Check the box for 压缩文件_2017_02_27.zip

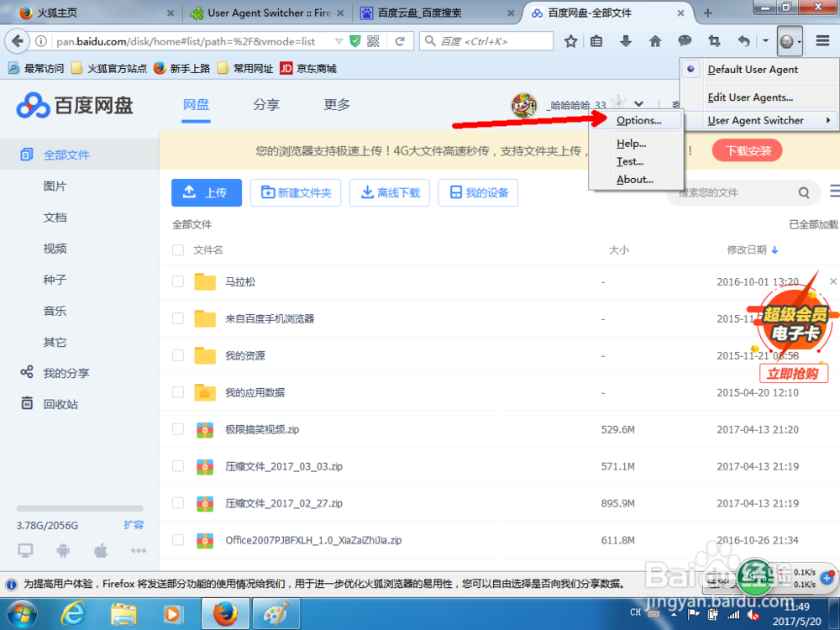(178, 503)
